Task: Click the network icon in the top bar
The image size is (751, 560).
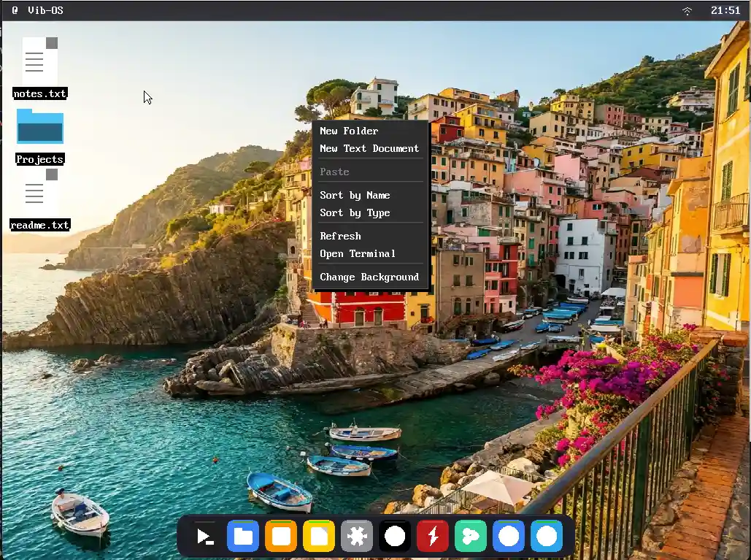Action: pyautogui.click(x=687, y=10)
